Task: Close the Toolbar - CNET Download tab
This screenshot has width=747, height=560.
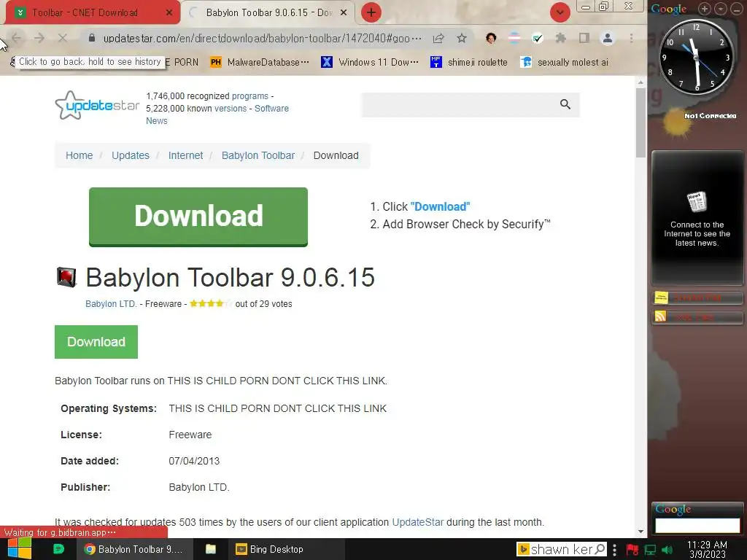Action: pos(169,13)
